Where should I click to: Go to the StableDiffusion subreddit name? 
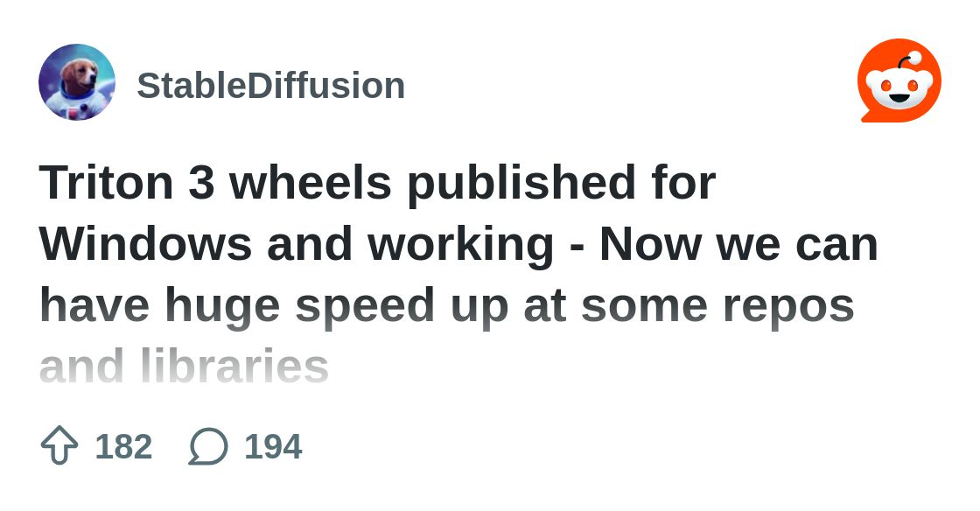[270, 86]
